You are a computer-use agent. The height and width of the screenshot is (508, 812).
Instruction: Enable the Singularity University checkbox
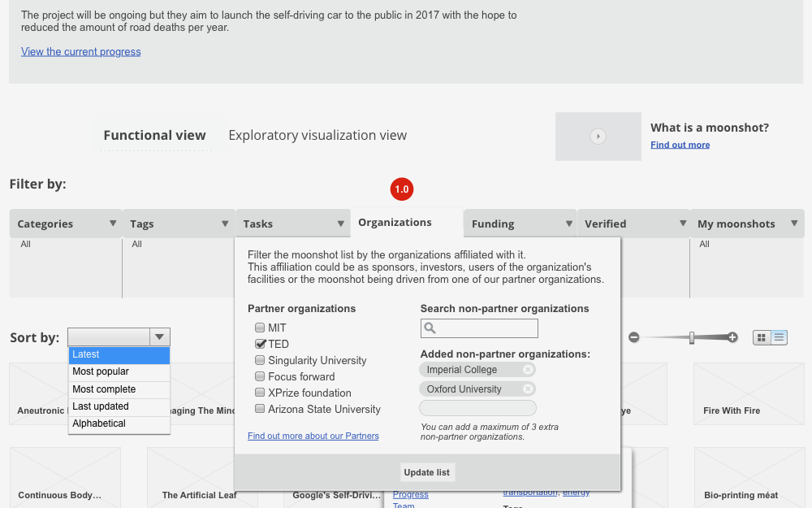coord(260,360)
